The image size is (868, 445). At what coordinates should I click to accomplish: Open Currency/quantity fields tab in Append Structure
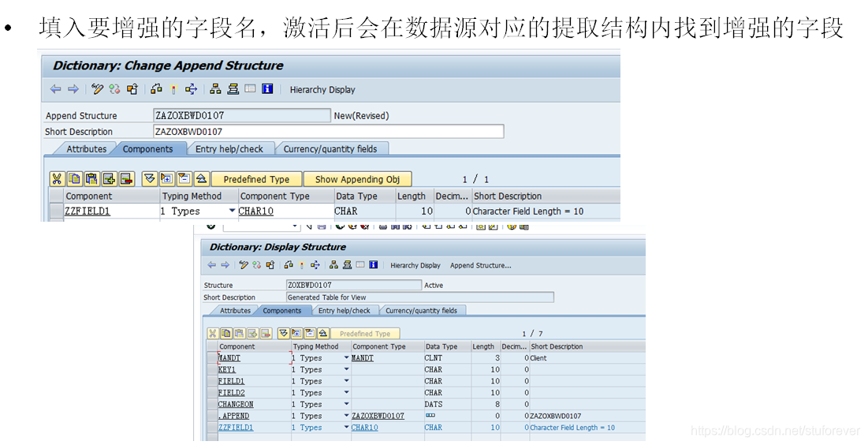[x=330, y=148]
